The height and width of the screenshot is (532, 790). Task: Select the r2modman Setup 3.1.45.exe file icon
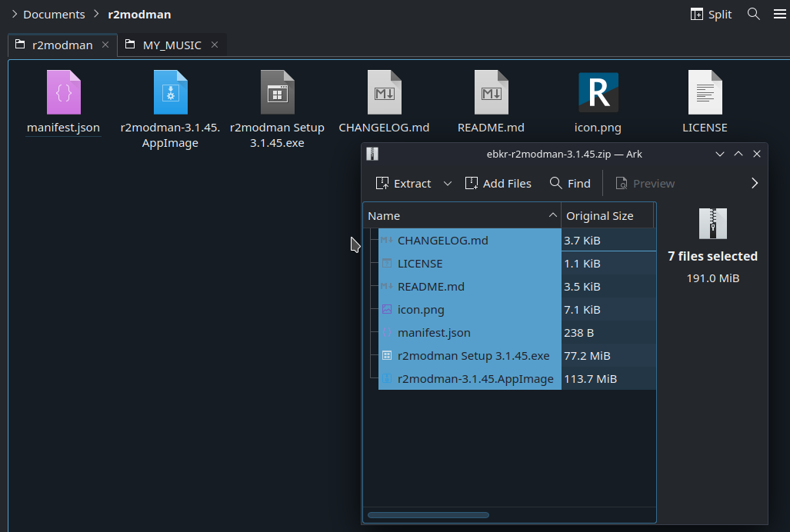277,92
